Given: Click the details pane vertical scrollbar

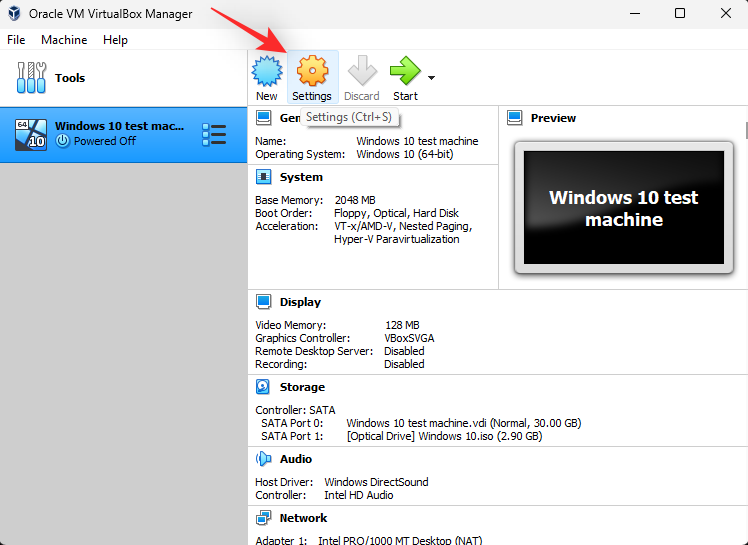Looking at the screenshot, I should (x=746, y=130).
